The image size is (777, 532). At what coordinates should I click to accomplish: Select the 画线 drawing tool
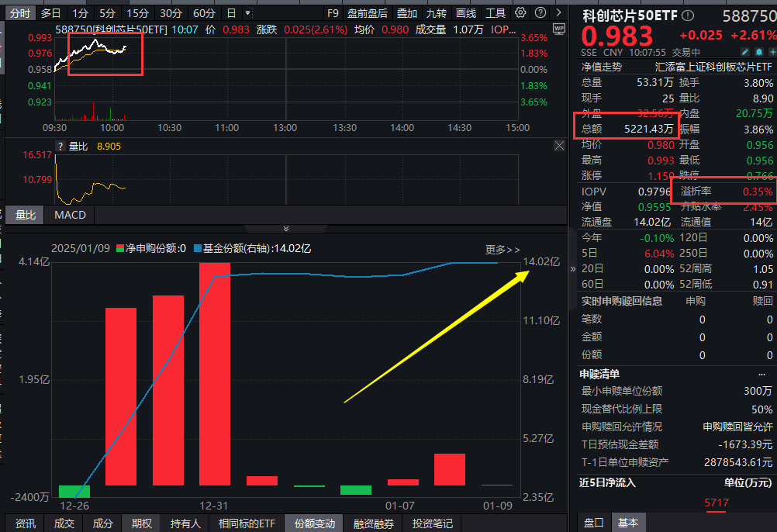click(465, 12)
